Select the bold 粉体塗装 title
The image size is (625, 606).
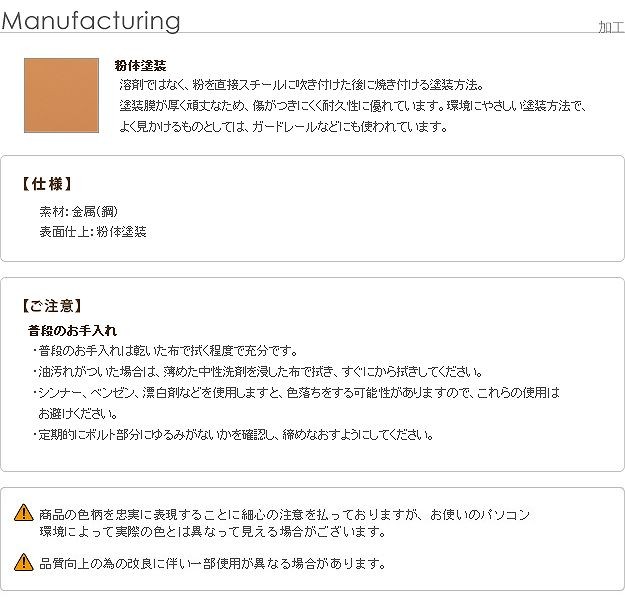[x=141, y=65]
